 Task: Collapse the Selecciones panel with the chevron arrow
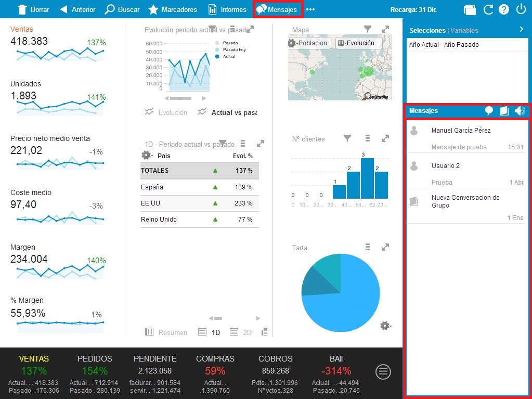(521, 30)
